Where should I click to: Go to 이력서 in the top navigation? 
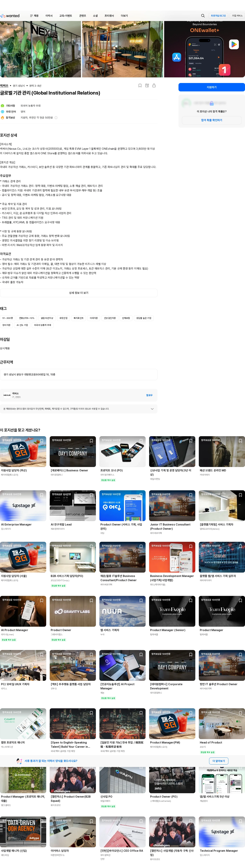click(x=49, y=16)
